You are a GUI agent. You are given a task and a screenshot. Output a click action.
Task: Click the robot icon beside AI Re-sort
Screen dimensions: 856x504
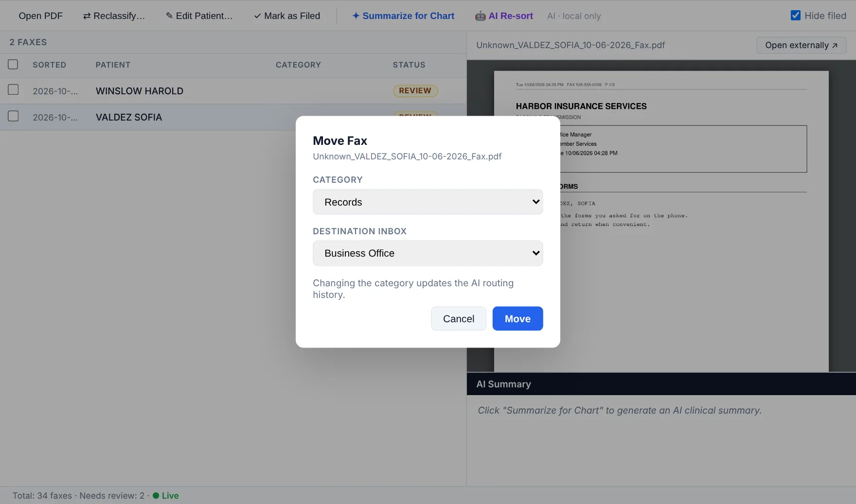click(x=481, y=16)
